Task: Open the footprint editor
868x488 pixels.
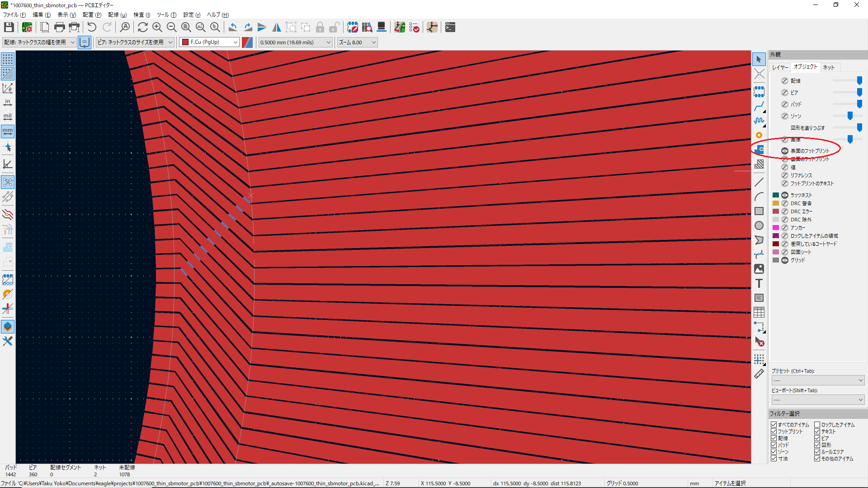Action: tap(353, 28)
